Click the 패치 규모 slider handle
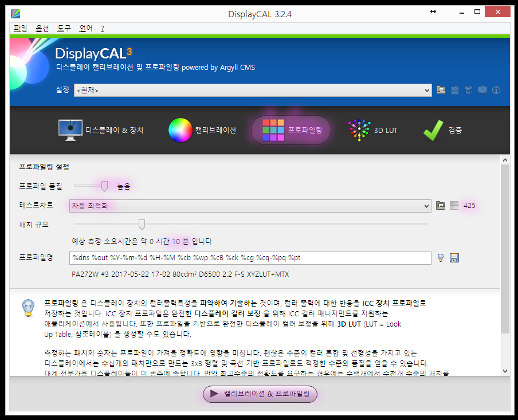518x420 pixels. 142,224
